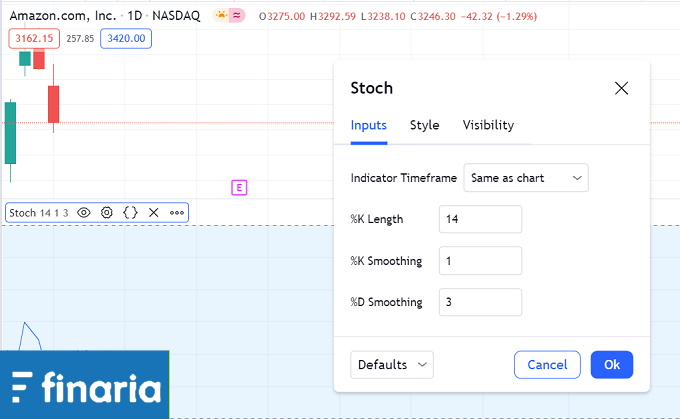Click the Cancel button
Screen dimensions: 680x419
(x=547, y=365)
